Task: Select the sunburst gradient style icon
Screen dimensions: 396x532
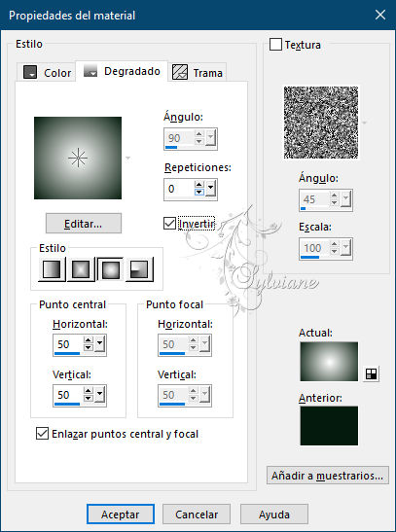Action: click(x=110, y=269)
